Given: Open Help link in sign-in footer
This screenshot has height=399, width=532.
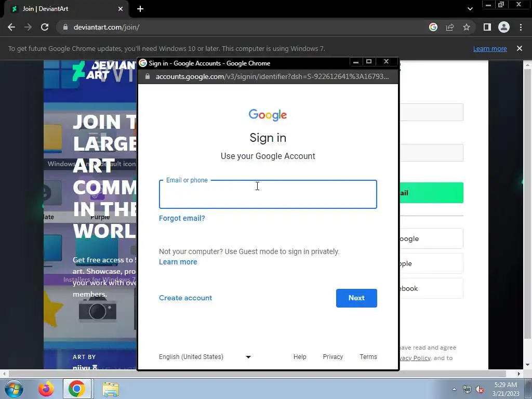Looking at the screenshot, I should coord(300,357).
